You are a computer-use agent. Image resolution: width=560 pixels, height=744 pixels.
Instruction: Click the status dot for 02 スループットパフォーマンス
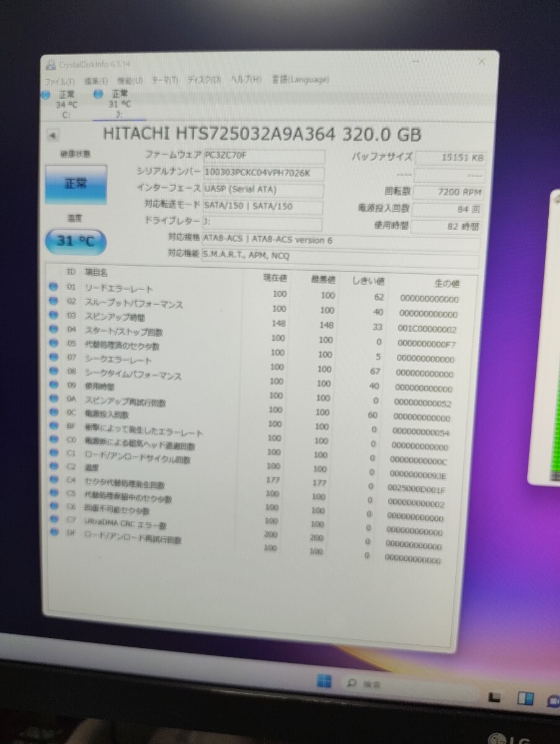53,301
